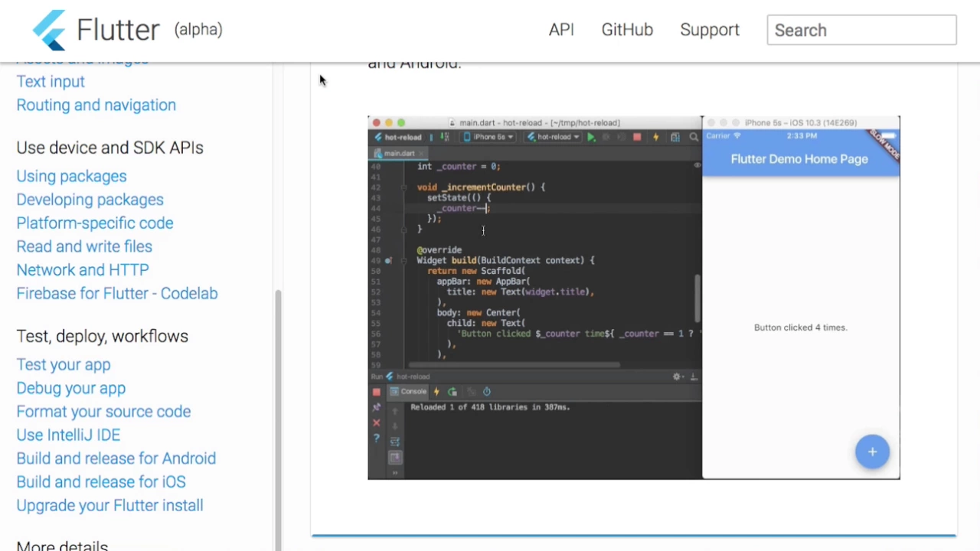
Task: Toggle scroll-to-end icon in Console sidebar
Action: point(395,458)
